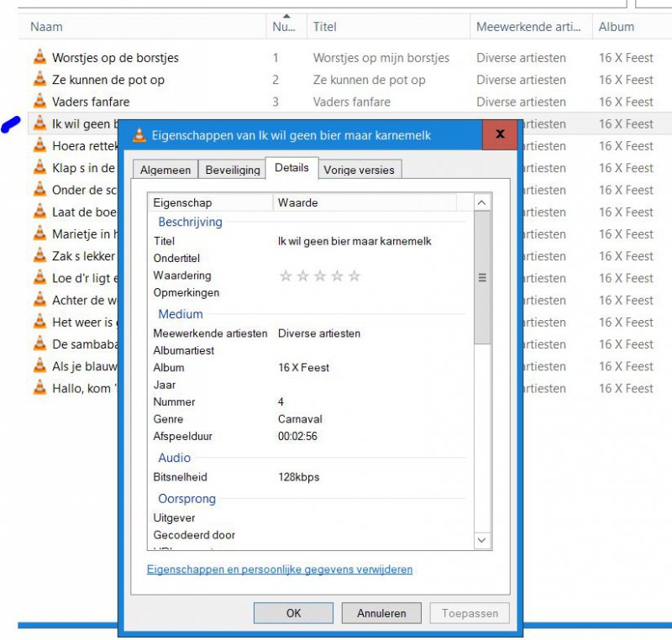Select VLC icon for Hoera file row
The image size is (672, 640).
pyautogui.click(x=39, y=146)
